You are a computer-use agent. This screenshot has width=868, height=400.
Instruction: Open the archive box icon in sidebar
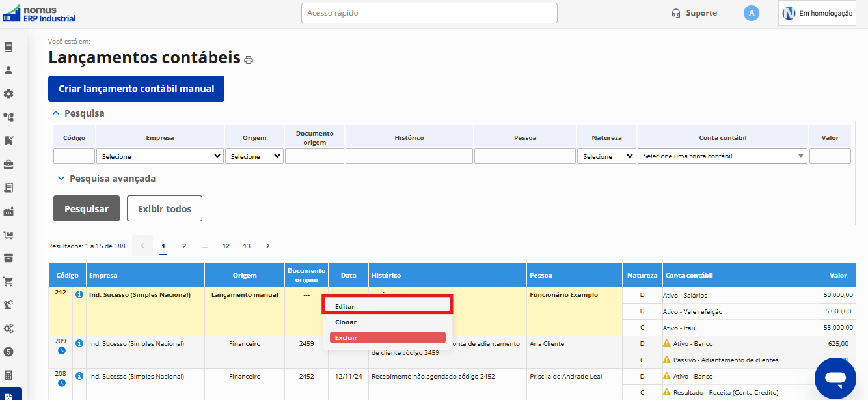tap(8, 258)
